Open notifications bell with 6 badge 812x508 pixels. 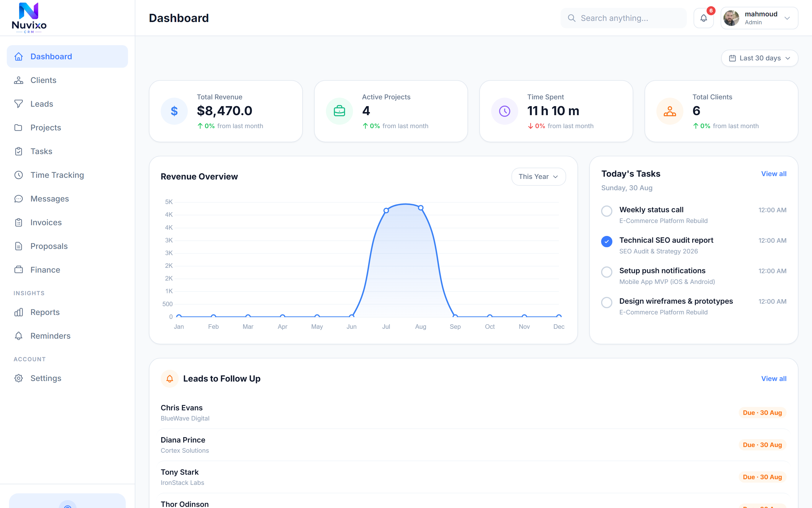pos(704,18)
